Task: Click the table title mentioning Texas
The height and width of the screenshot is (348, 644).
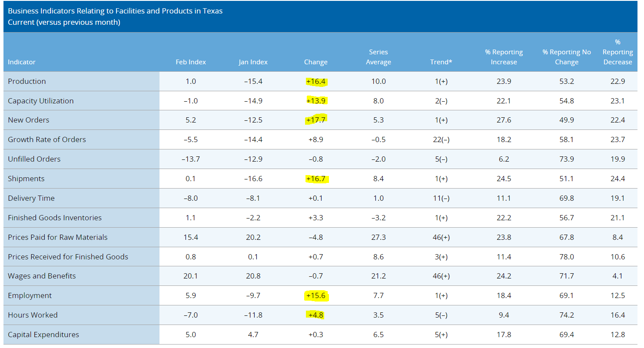Action: tap(115, 11)
